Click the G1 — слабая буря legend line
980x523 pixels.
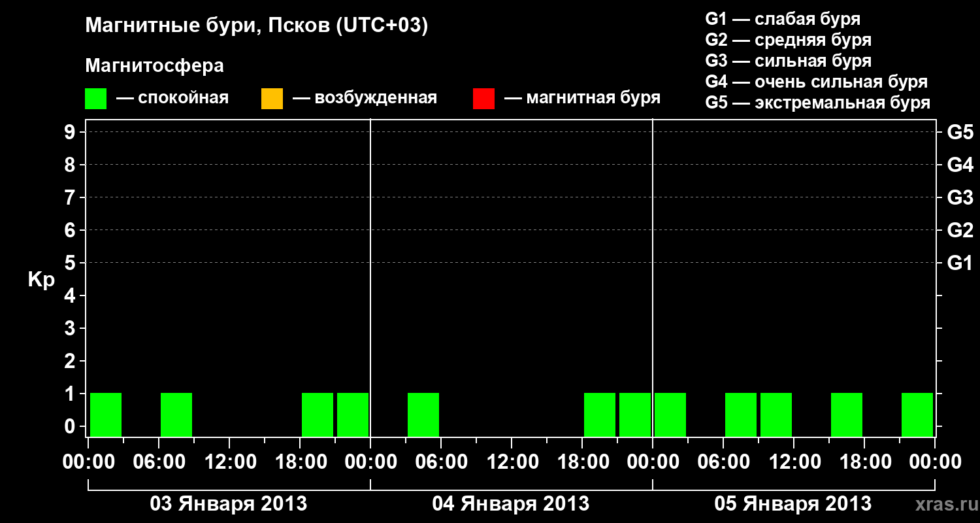[783, 19]
